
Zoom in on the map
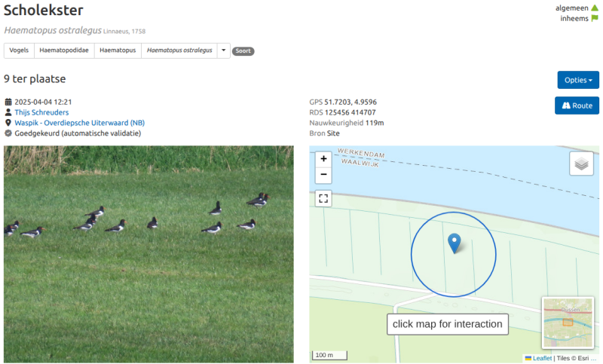pyautogui.click(x=323, y=159)
